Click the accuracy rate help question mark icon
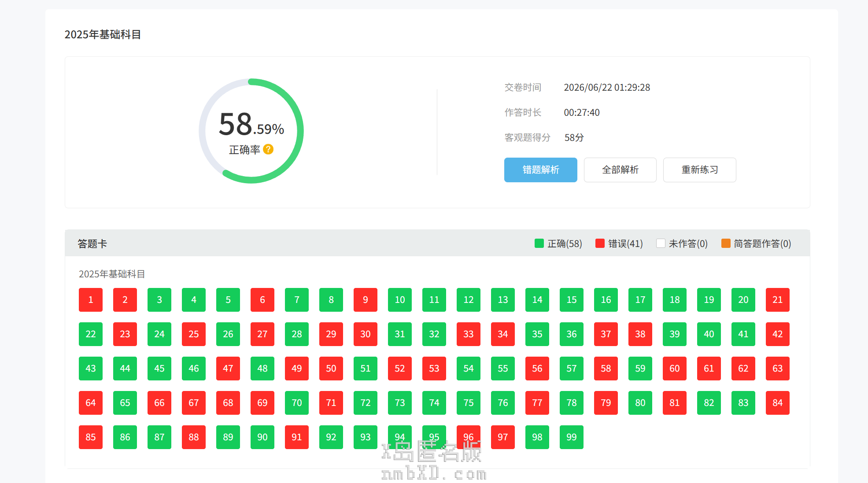This screenshot has height=483, width=868. (268, 149)
